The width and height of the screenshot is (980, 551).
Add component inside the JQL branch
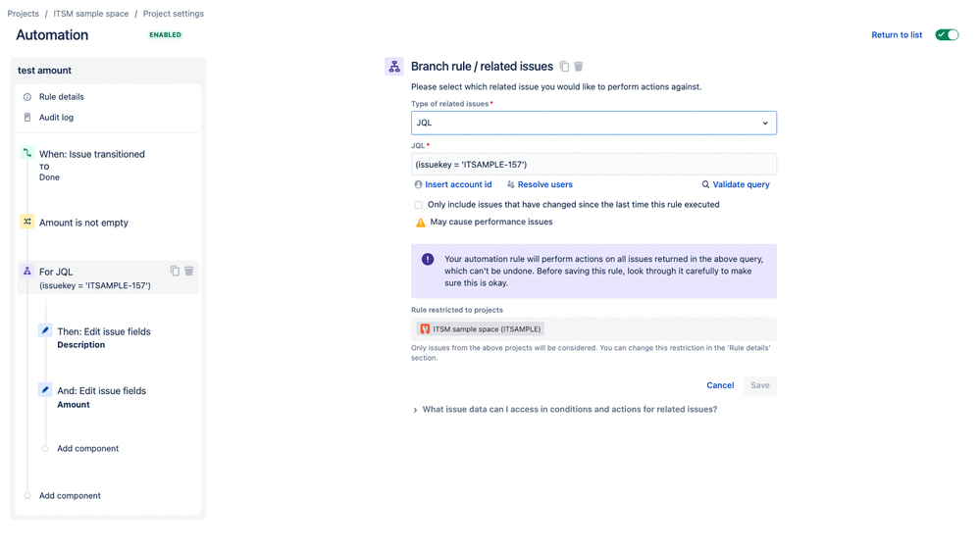pos(87,449)
